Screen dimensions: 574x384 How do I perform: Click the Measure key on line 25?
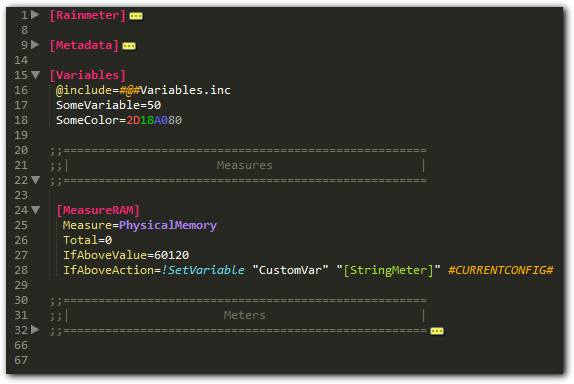[x=87, y=225]
